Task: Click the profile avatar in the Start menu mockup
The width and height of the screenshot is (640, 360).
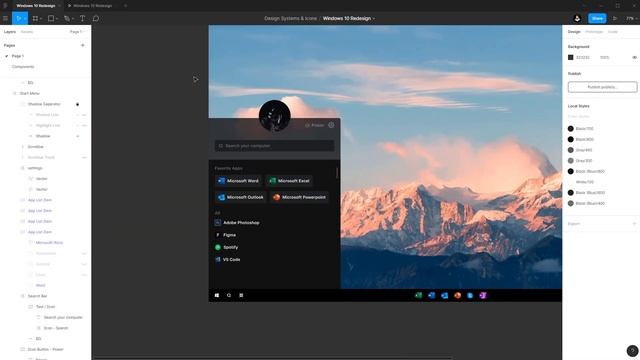Action: click(275, 116)
